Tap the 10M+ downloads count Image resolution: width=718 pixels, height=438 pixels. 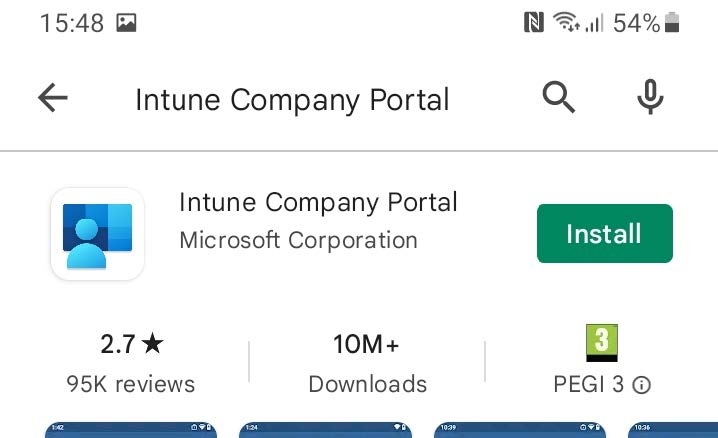366,344
